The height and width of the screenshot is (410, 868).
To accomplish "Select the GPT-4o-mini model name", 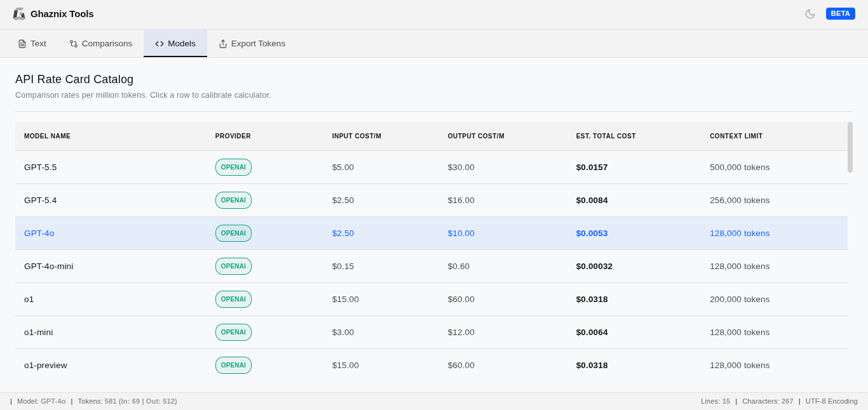I will pos(49,267).
